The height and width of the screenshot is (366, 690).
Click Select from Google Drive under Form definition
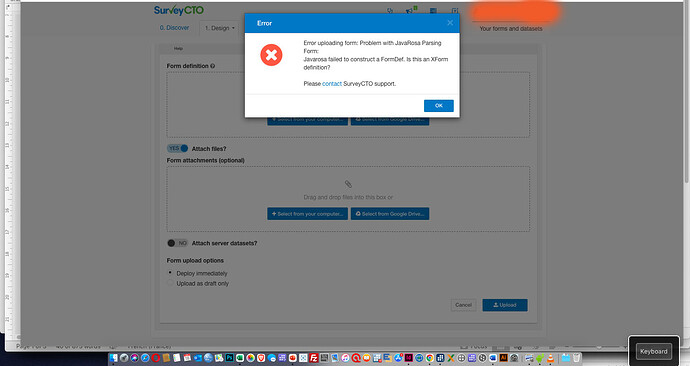point(390,121)
